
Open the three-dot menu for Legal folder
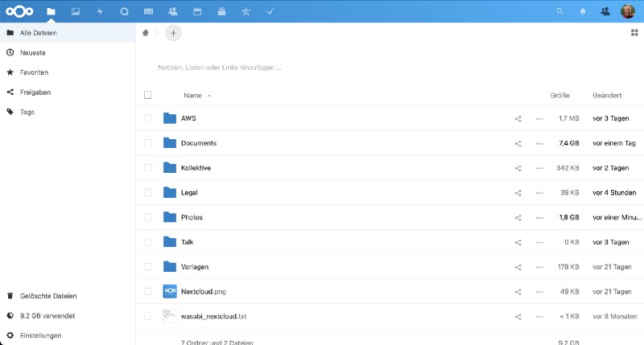pyautogui.click(x=539, y=193)
